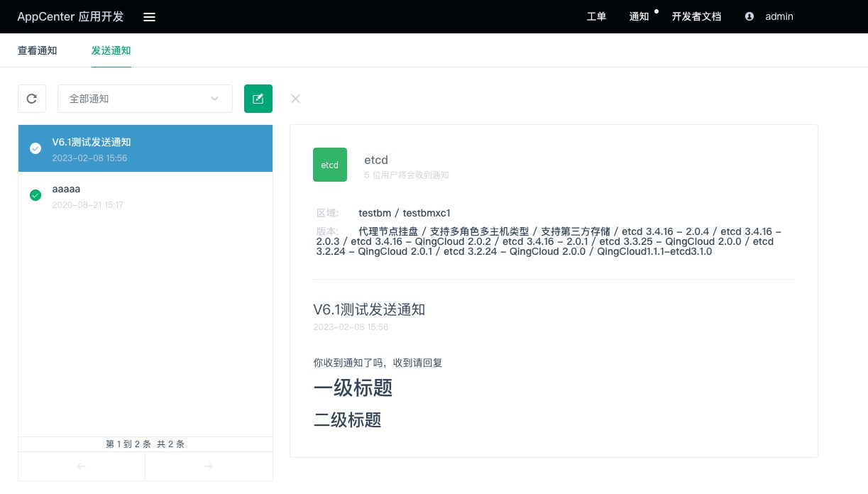
Task: Expand the chevron on the notification filter
Action: pos(214,99)
